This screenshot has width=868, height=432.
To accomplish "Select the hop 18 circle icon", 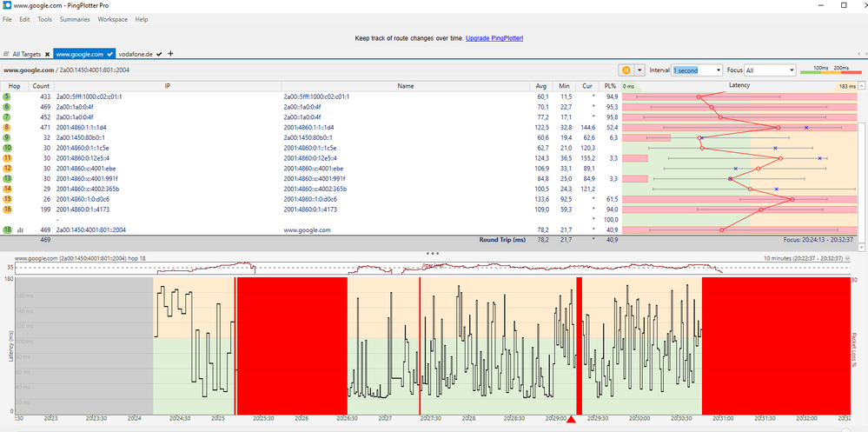I will [7, 229].
